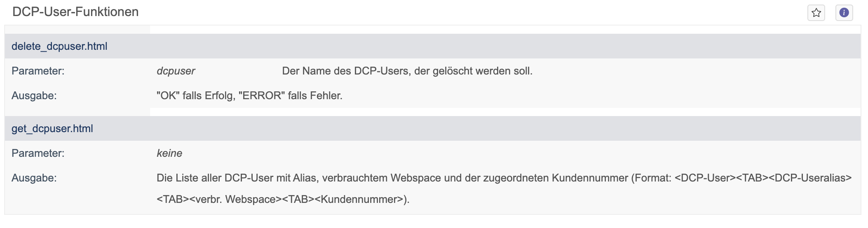Click the DCP-User-Funktionen page title

[x=75, y=12]
